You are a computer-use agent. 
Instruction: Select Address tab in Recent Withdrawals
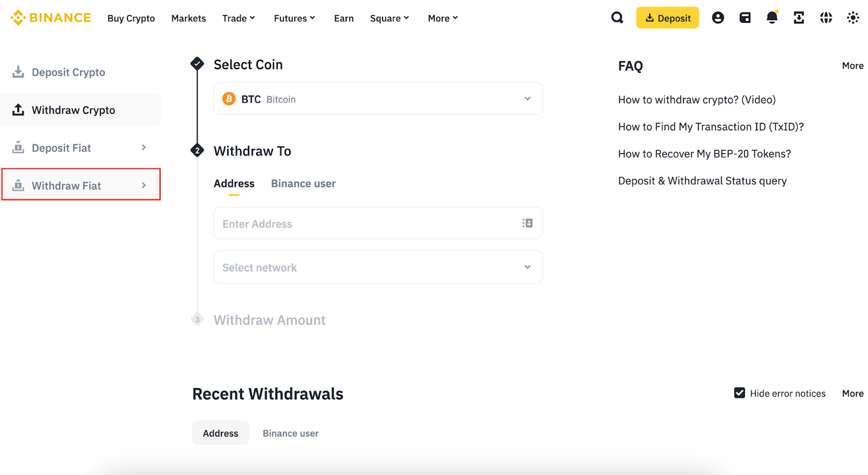point(220,433)
